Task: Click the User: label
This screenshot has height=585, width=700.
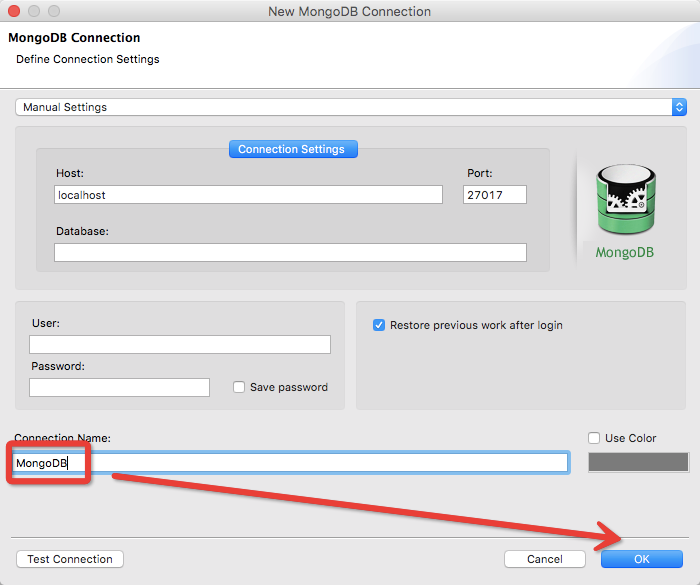Action: point(46,323)
